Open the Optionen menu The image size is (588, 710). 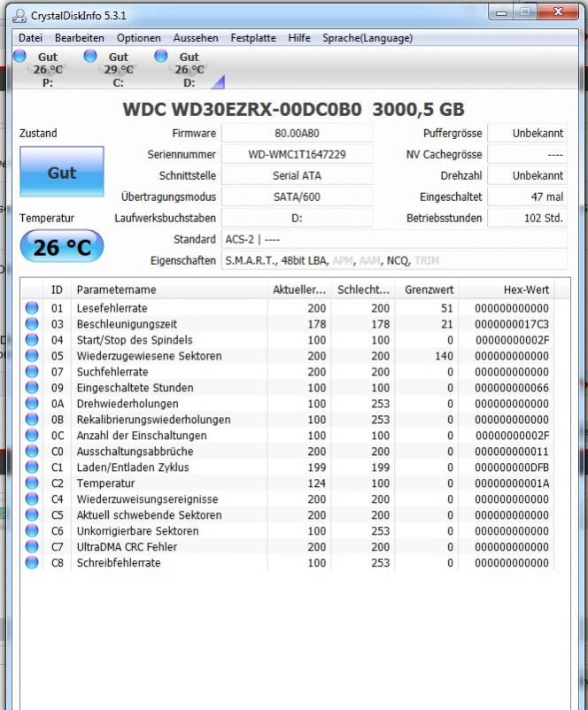tap(139, 38)
